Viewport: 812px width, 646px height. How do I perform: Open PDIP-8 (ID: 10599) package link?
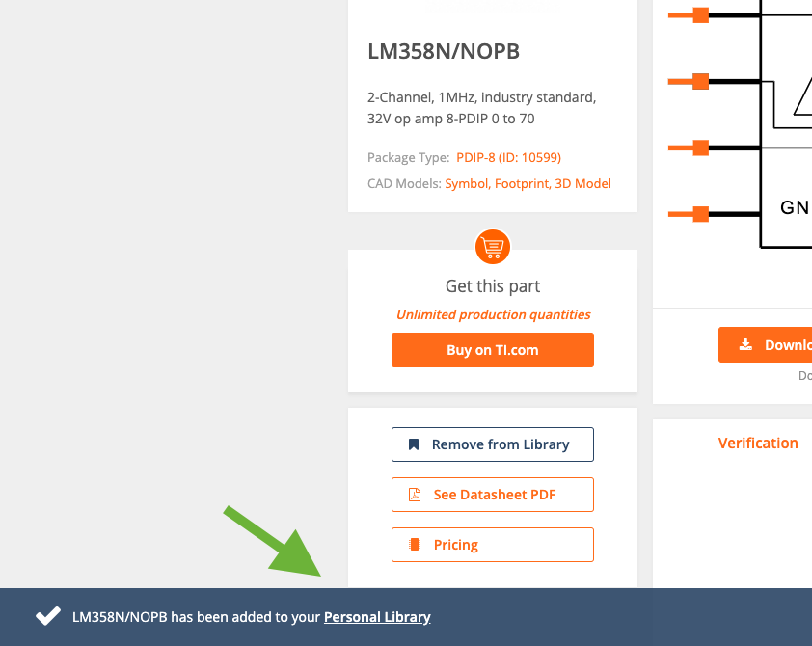click(x=508, y=157)
